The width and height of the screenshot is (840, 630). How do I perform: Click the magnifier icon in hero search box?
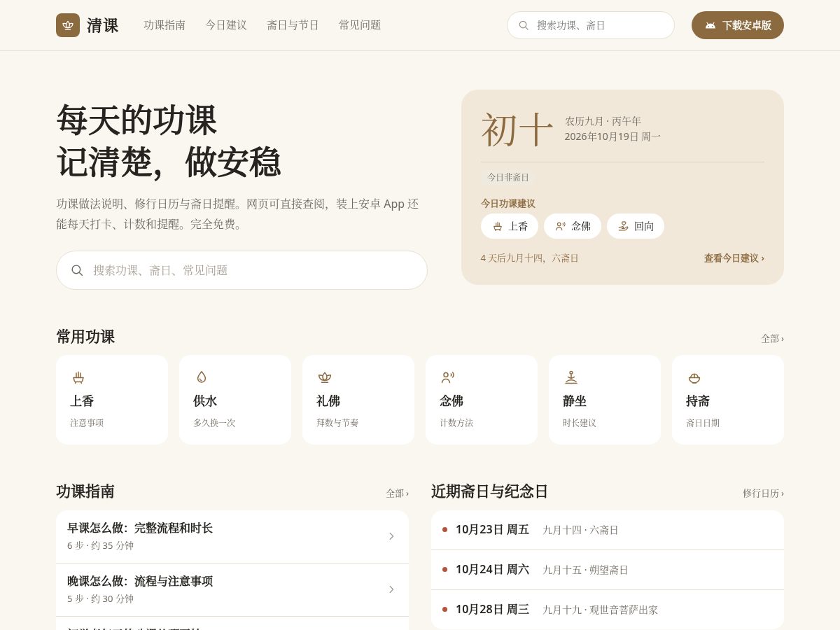[x=77, y=270]
